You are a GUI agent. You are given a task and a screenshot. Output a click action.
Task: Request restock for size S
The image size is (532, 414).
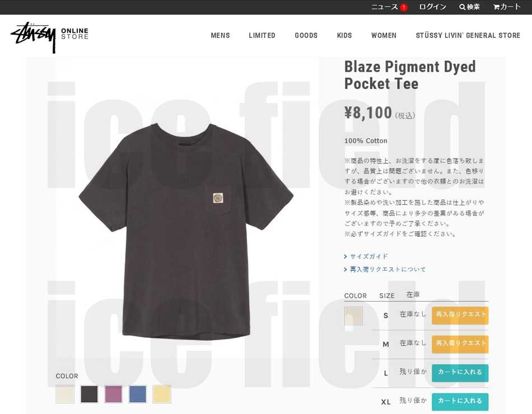click(x=460, y=316)
